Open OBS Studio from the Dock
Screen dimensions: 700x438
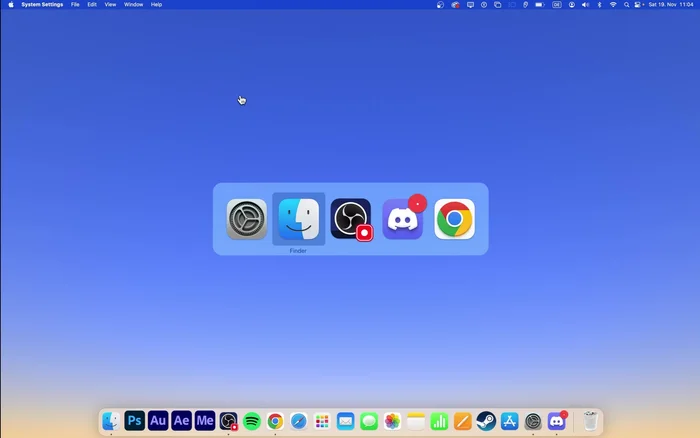click(x=228, y=421)
